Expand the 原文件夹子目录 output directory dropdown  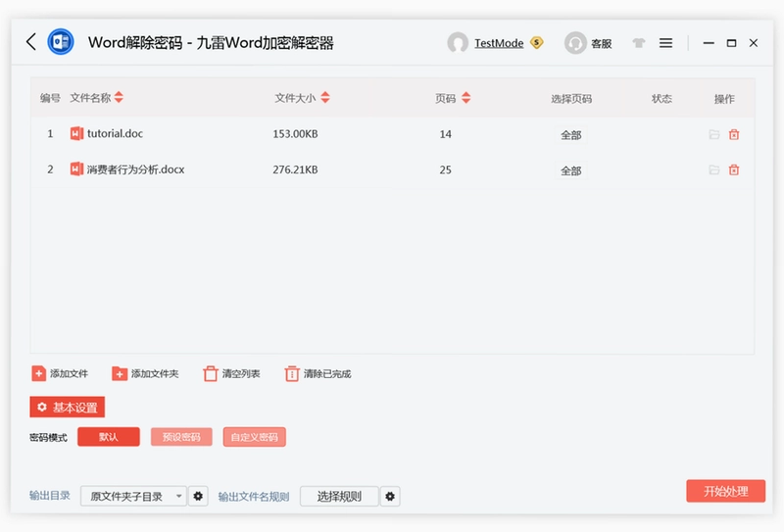(133, 496)
